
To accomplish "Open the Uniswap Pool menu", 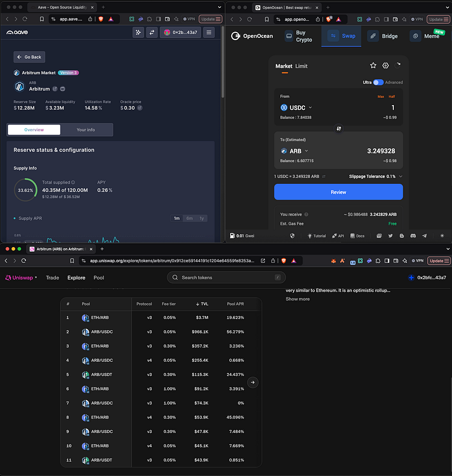I will (98, 278).
